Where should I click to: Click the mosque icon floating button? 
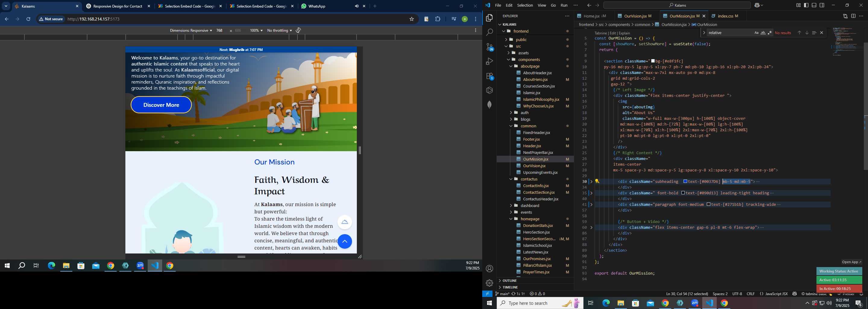tap(345, 222)
